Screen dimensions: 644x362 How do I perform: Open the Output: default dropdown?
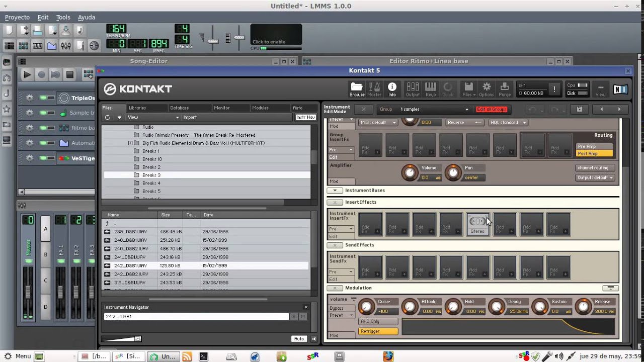(595, 177)
